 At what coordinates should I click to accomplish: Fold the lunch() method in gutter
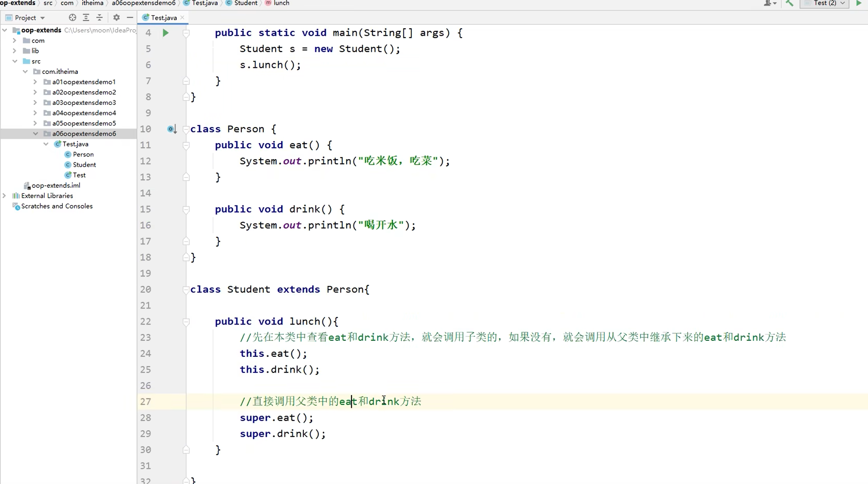(186, 322)
